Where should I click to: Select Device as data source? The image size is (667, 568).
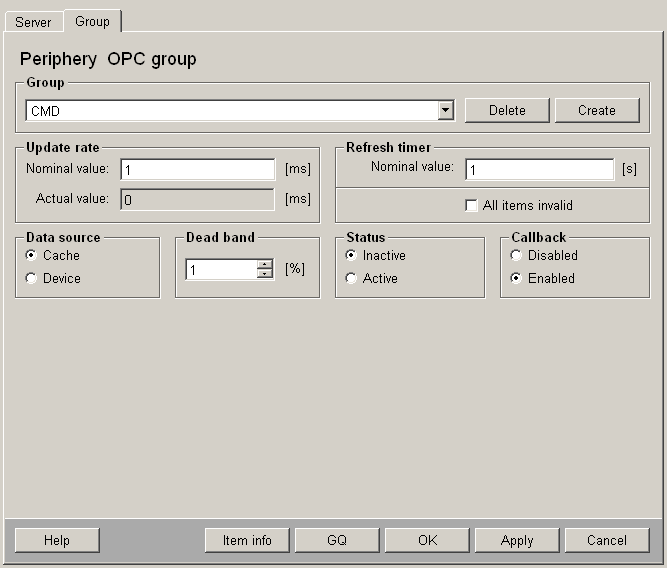click(x=31, y=279)
